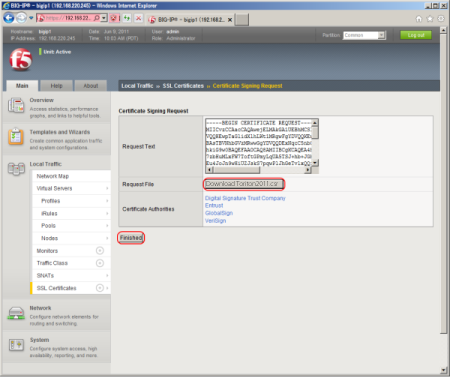Open the Network section icon
This screenshot has height=377, width=451.
(16, 313)
